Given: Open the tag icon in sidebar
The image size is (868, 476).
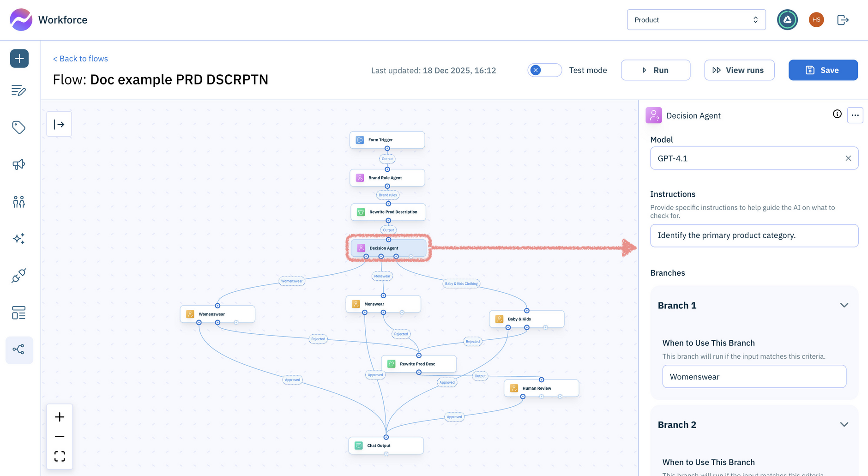Looking at the screenshot, I should click(19, 127).
